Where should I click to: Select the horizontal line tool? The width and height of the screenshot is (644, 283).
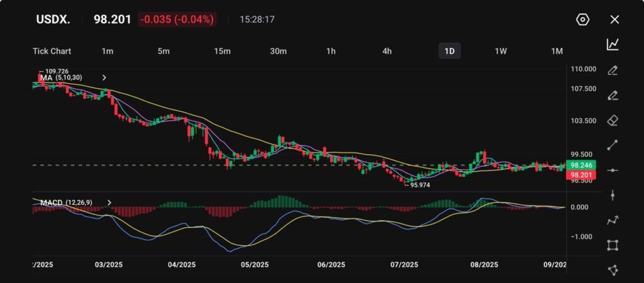click(x=613, y=170)
